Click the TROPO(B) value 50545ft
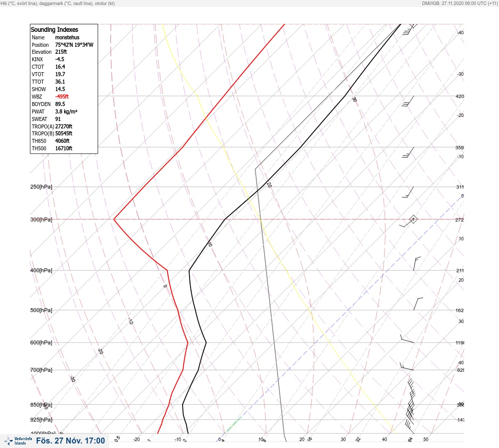The width and height of the screenshot is (499, 448). (x=64, y=133)
